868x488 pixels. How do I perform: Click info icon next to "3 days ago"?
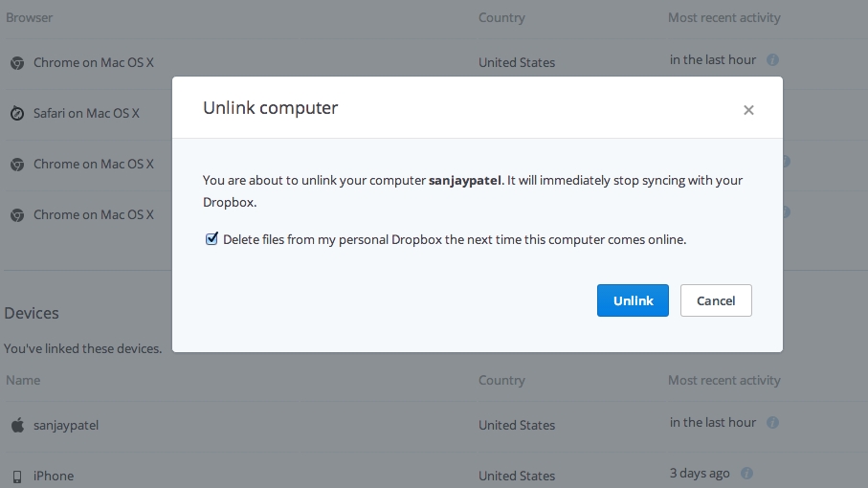[746, 473]
